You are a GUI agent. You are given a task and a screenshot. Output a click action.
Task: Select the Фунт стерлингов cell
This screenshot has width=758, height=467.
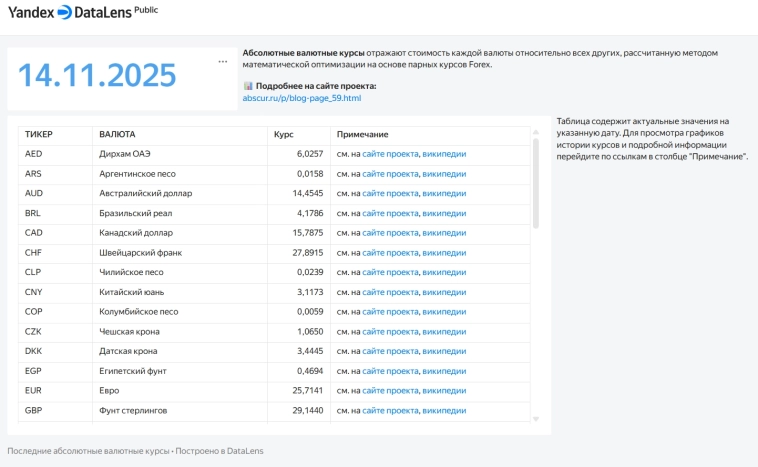pyautogui.click(x=180, y=410)
